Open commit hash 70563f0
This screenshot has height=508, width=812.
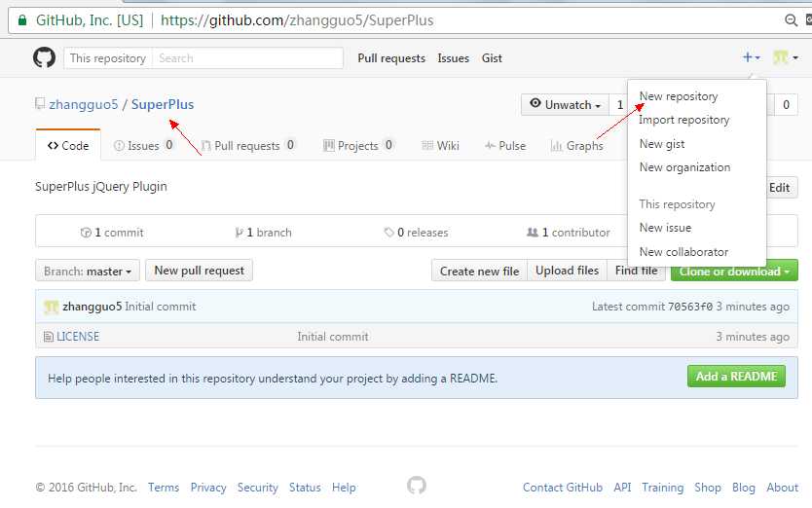coord(690,307)
